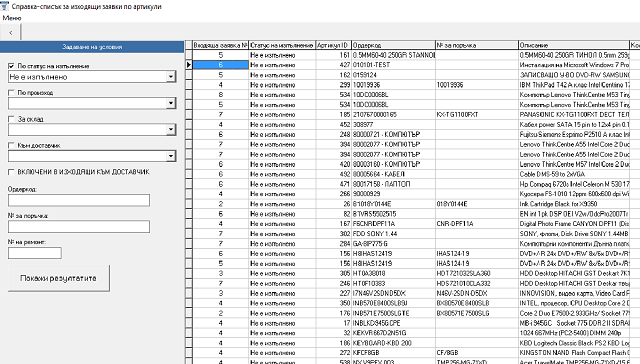Click 'KX-TG1100FXT' order number cell

pyautogui.click(x=477, y=115)
